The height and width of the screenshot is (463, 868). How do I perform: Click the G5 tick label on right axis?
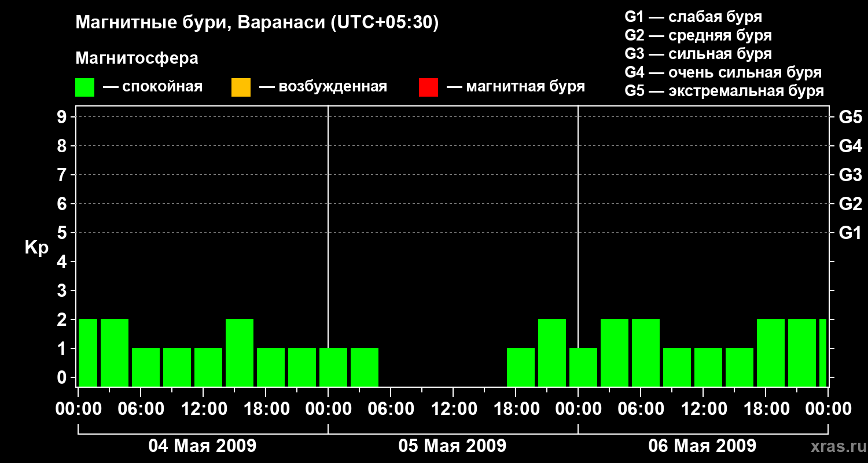click(850, 117)
